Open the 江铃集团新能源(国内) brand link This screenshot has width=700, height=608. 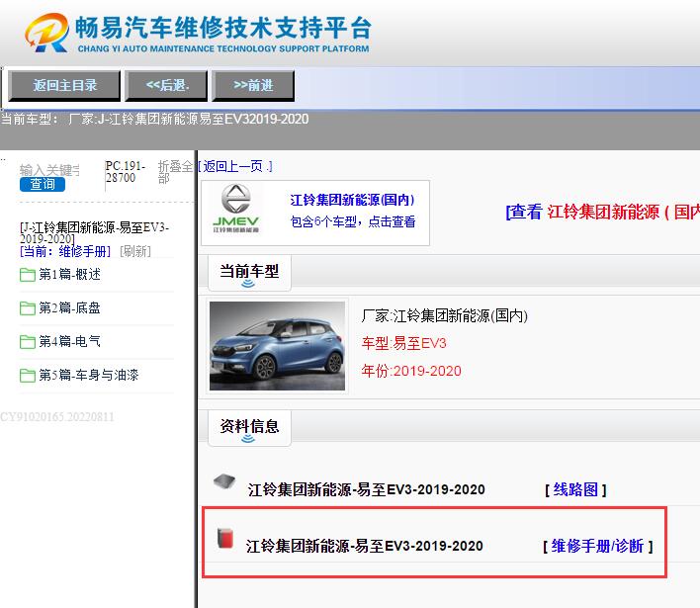[352, 200]
